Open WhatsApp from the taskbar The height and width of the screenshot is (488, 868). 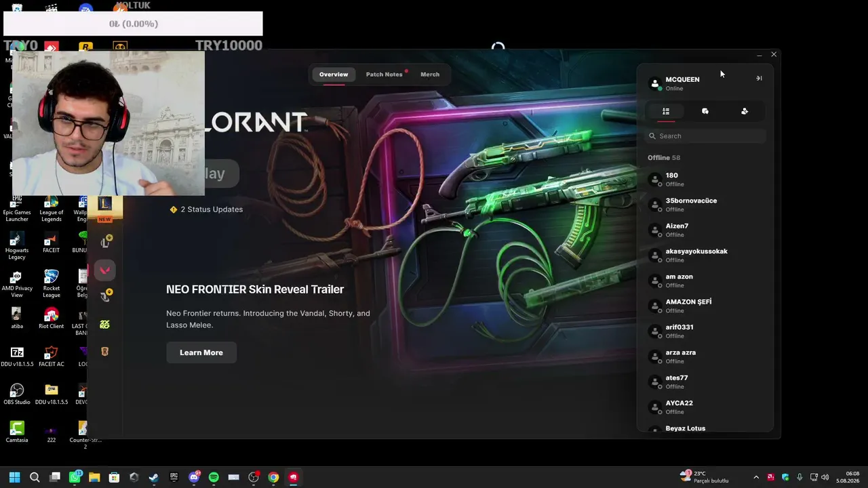point(75,477)
